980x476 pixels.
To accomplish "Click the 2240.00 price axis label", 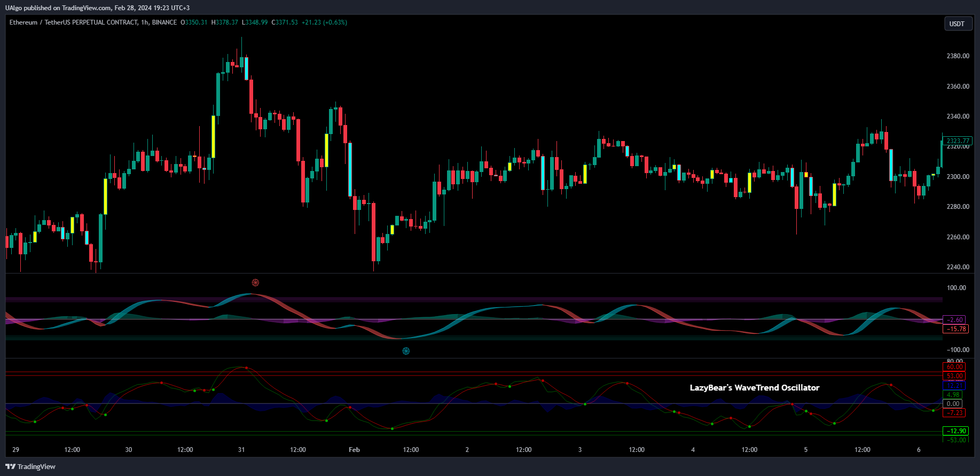I will [958, 267].
